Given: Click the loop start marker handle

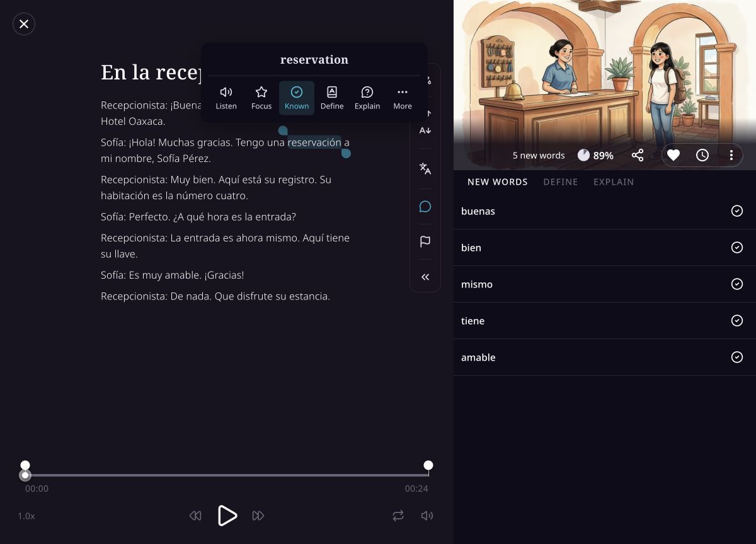Looking at the screenshot, I should 25,465.
